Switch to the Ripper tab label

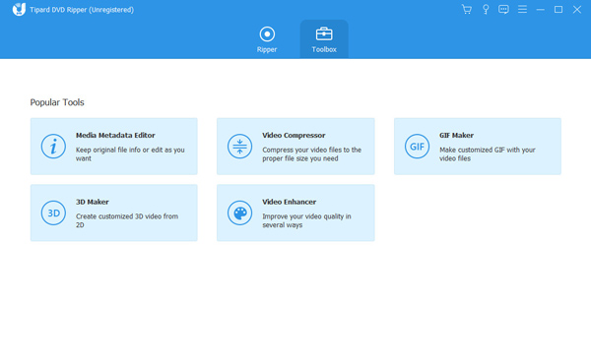tap(267, 49)
